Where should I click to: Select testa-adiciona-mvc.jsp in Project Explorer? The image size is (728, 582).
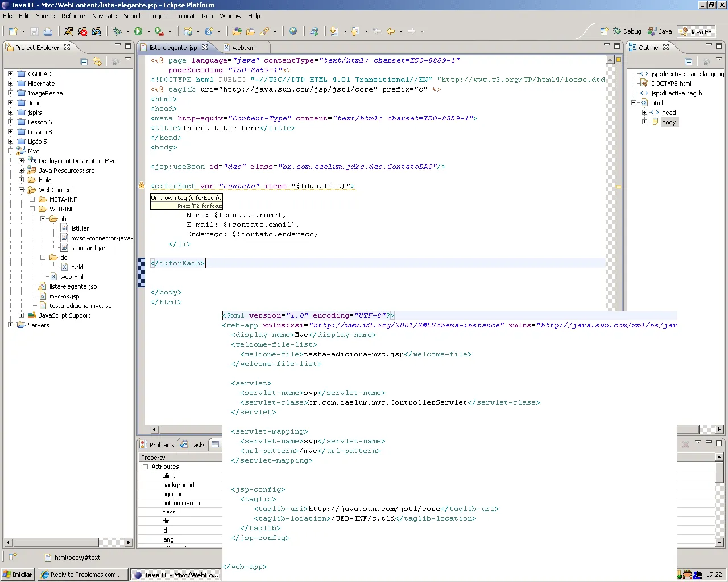click(80, 306)
